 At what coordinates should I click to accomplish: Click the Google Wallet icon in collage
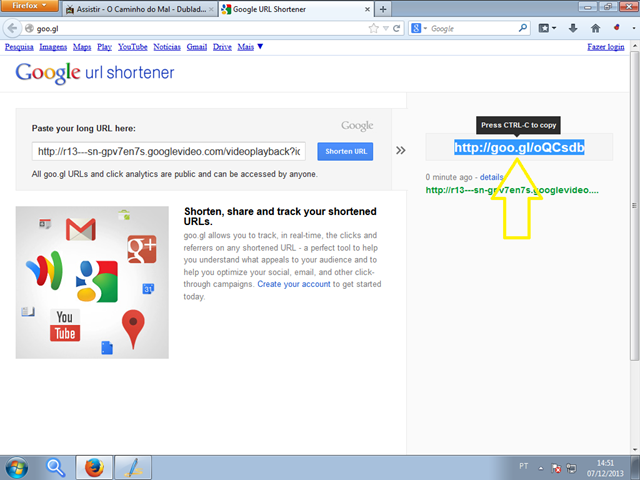pyautogui.click(x=45, y=270)
